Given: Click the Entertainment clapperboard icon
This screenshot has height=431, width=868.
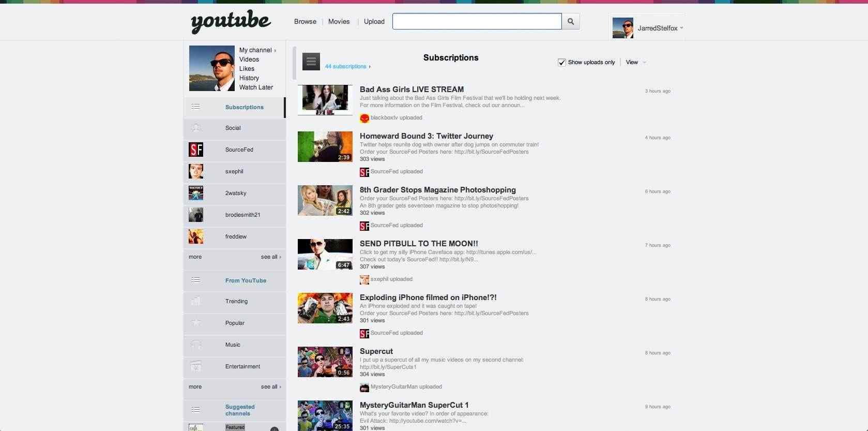Looking at the screenshot, I should 196,366.
